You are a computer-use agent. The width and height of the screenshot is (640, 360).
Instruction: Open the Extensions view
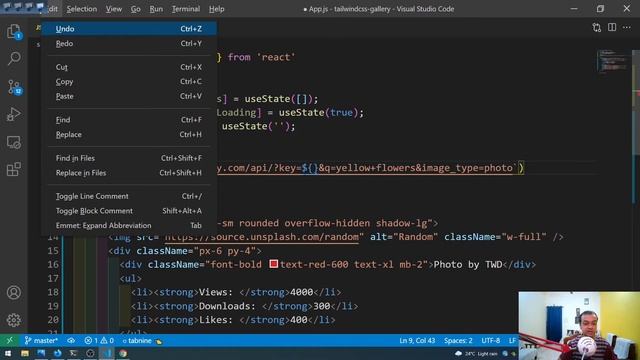click(14, 169)
